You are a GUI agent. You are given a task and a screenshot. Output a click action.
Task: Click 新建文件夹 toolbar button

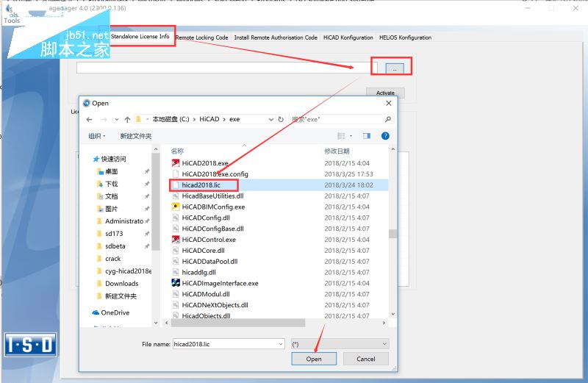[x=136, y=136]
